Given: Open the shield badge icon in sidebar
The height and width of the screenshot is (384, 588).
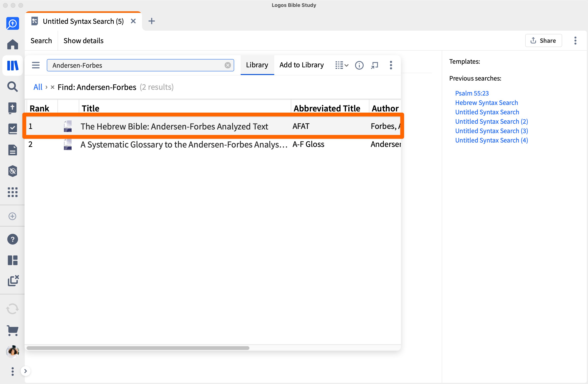Looking at the screenshot, I should (x=13, y=171).
